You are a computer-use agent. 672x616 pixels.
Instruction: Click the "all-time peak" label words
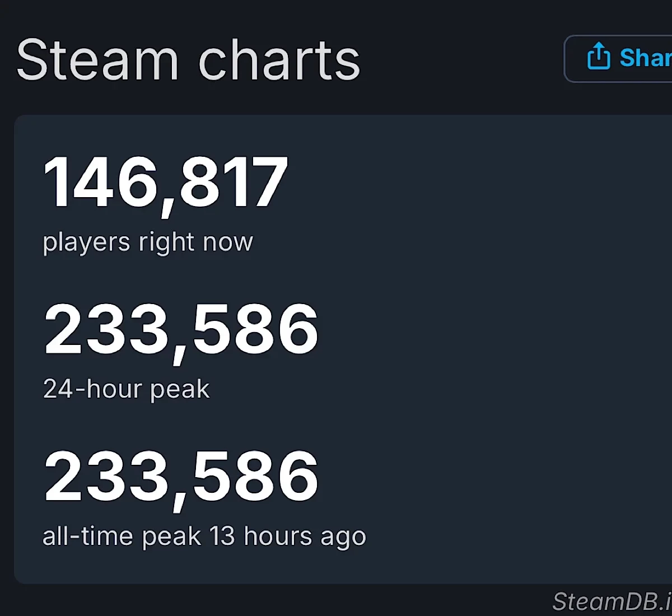click(x=122, y=536)
